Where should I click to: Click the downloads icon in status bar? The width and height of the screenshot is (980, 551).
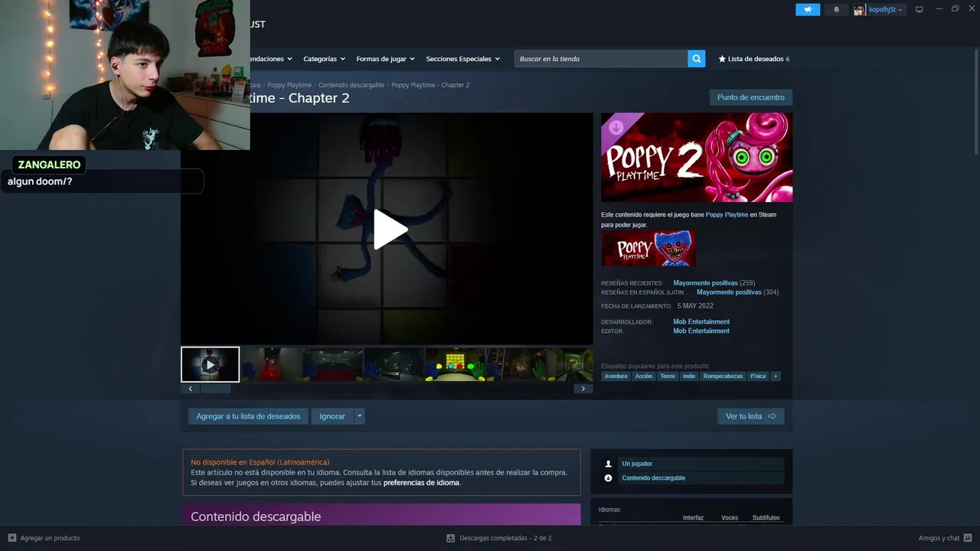(451, 538)
